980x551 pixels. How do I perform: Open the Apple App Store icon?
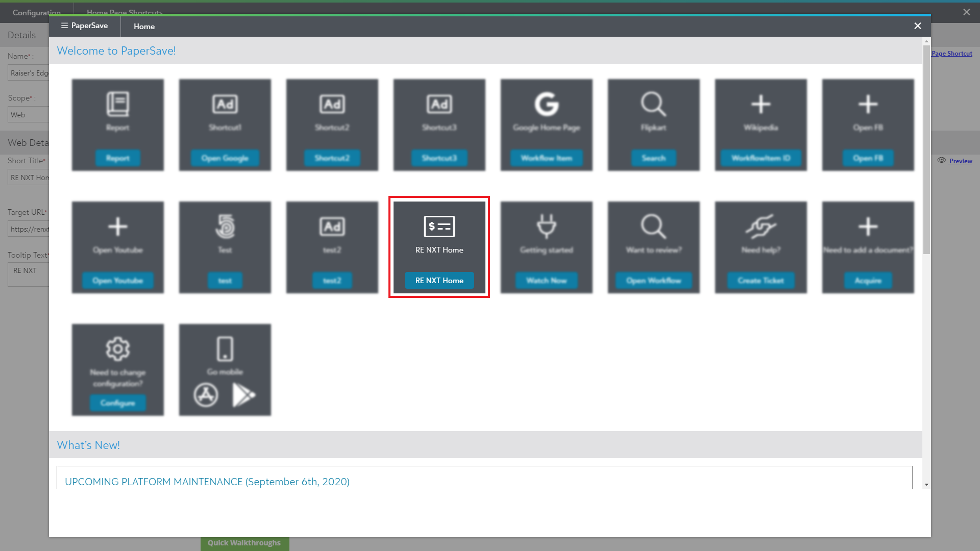206,395
